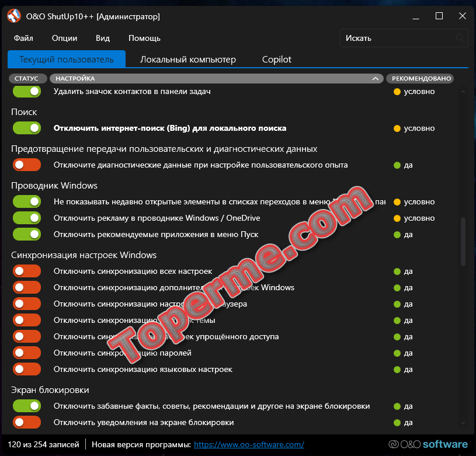This screenshot has height=456, width=476.
Task: Enable disable lock screen notifications switch
Action: tap(27, 422)
